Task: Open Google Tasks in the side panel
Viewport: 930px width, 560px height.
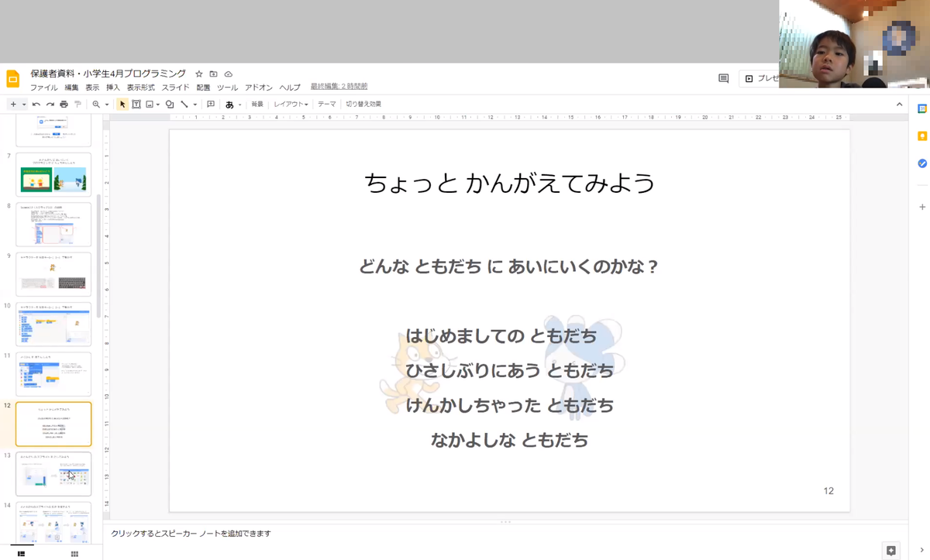Action: pyautogui.click(x=922, y=163)
